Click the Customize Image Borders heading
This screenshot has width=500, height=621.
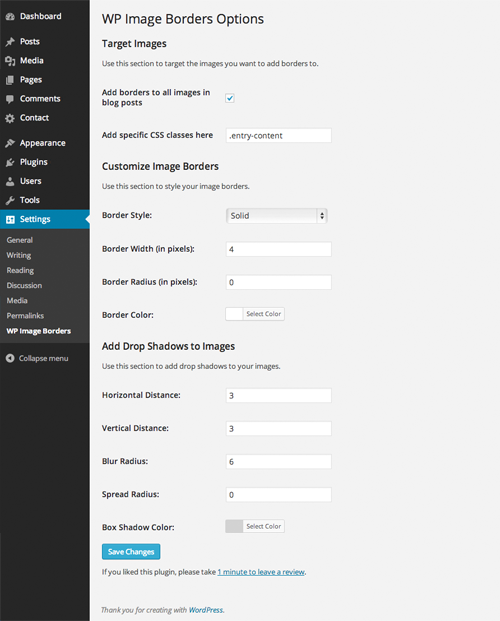(x=160, y=166)
